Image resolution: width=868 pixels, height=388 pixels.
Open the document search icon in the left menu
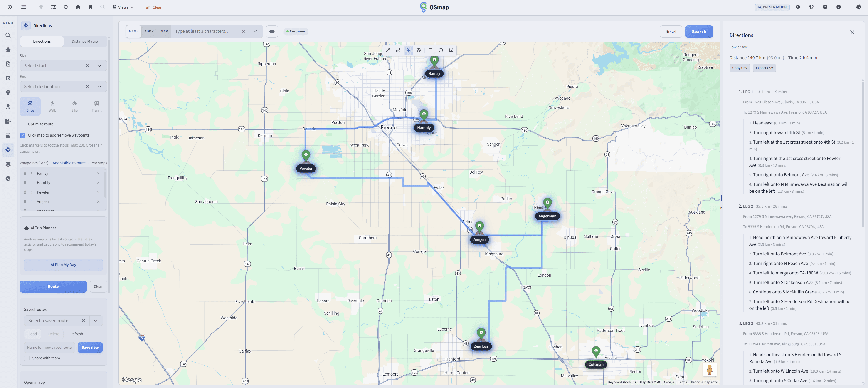click(x=8, y=64)
